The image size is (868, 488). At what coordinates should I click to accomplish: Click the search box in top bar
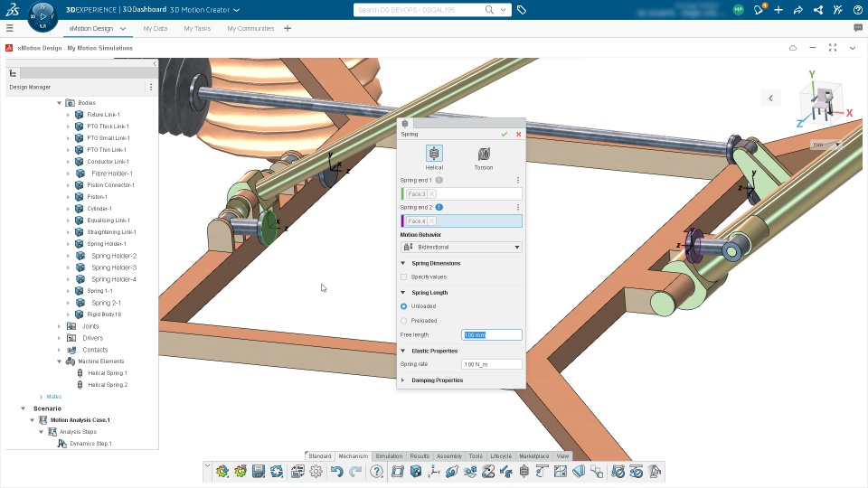point(420,9)
